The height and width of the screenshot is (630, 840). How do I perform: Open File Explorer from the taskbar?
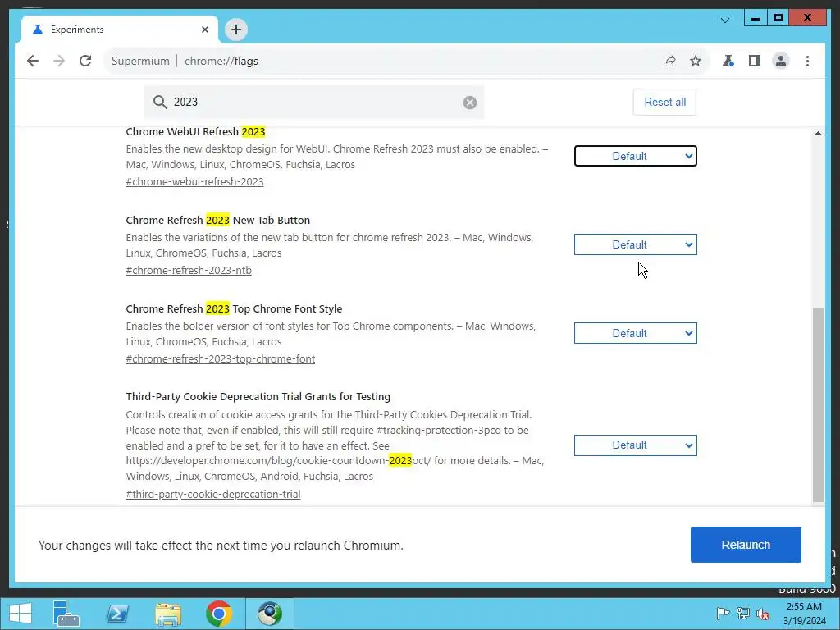click(x=168, y=614)
